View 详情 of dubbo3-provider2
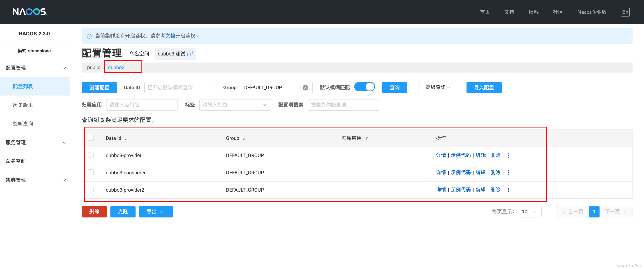 point(441,190)
